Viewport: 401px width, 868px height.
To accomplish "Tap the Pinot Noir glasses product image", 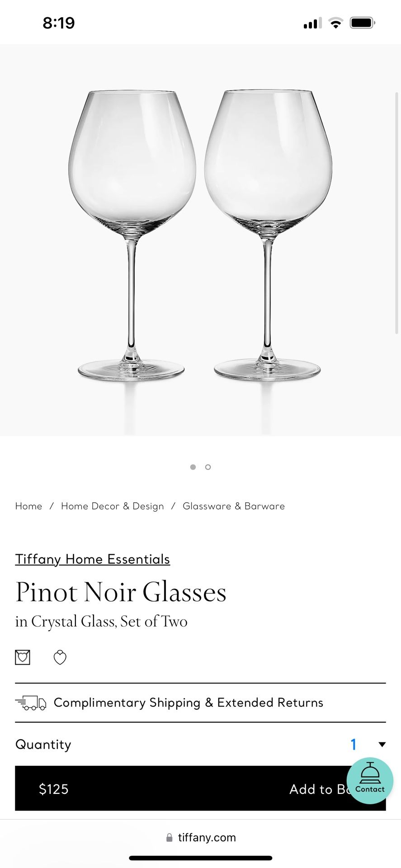I will tap(200, 235).
